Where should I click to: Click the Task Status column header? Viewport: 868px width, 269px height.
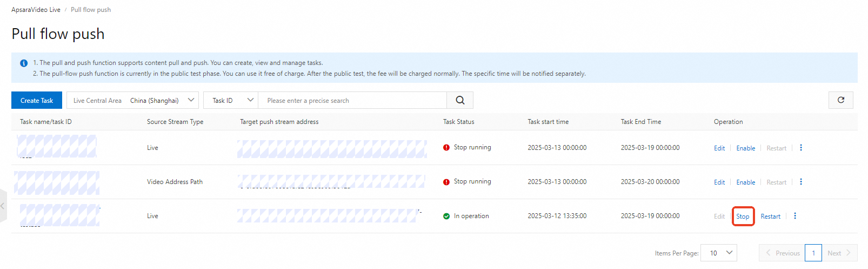pyautogui.click(x=459, y=122)
